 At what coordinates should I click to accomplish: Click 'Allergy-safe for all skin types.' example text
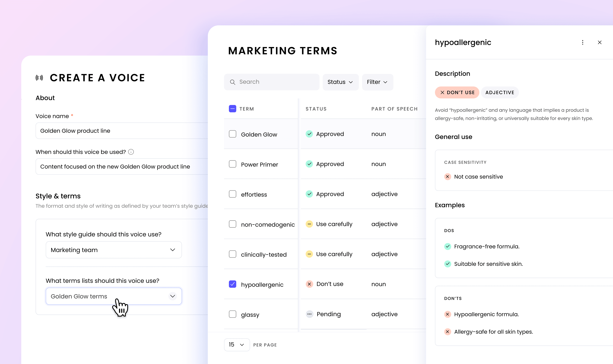[x=494, y=332]
